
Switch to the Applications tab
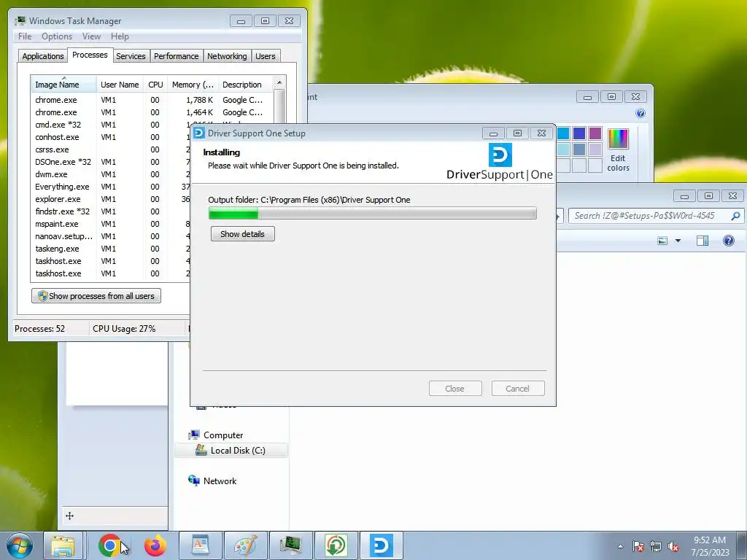(x=43, y=56)
